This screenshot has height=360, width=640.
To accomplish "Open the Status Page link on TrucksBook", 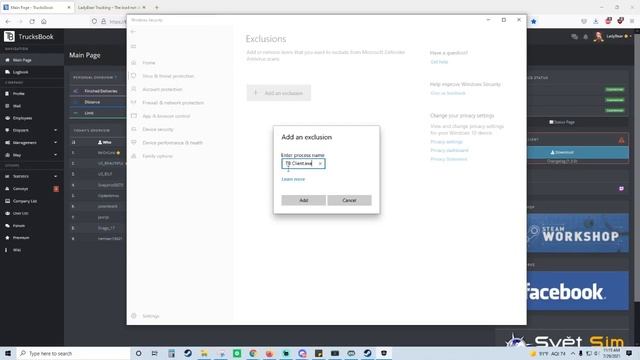I will (562, 122).
